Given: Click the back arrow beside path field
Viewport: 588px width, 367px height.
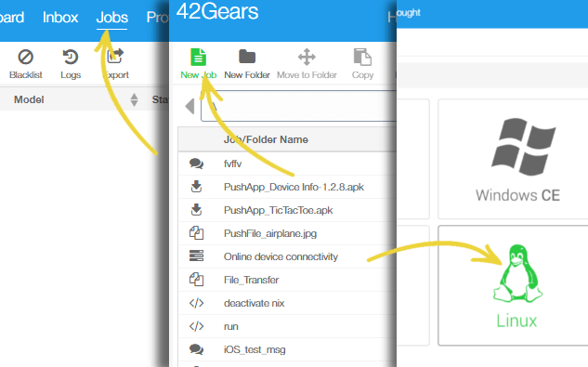Looking at the screenshot, I should pos(189,106).
